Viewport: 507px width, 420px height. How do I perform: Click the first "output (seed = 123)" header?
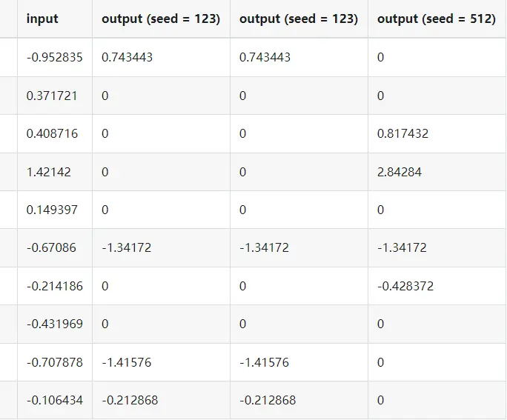click(161, 19)
